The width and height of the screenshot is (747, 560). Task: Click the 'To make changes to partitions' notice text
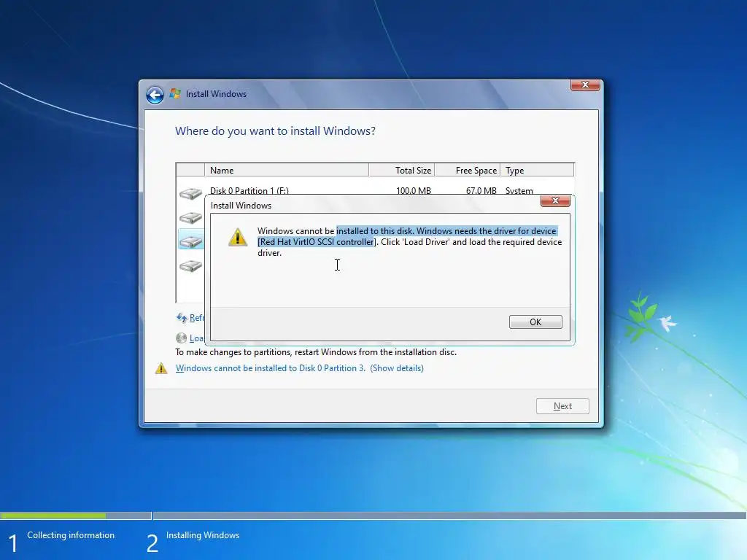coord(316,352)
